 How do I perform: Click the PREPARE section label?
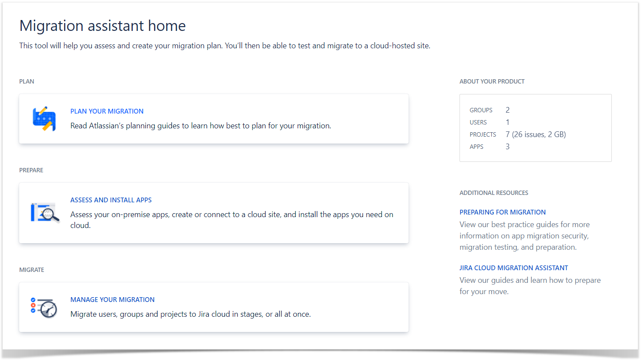31,170
